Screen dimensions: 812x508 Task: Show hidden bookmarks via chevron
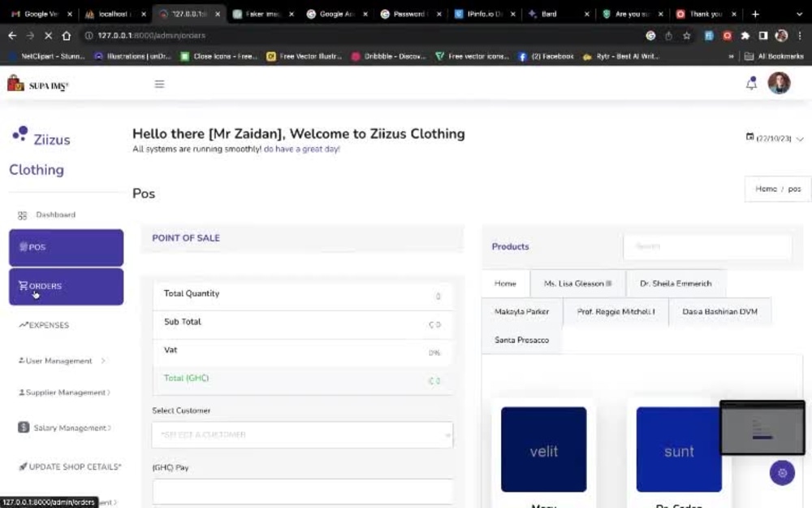[x=731, y=56]
